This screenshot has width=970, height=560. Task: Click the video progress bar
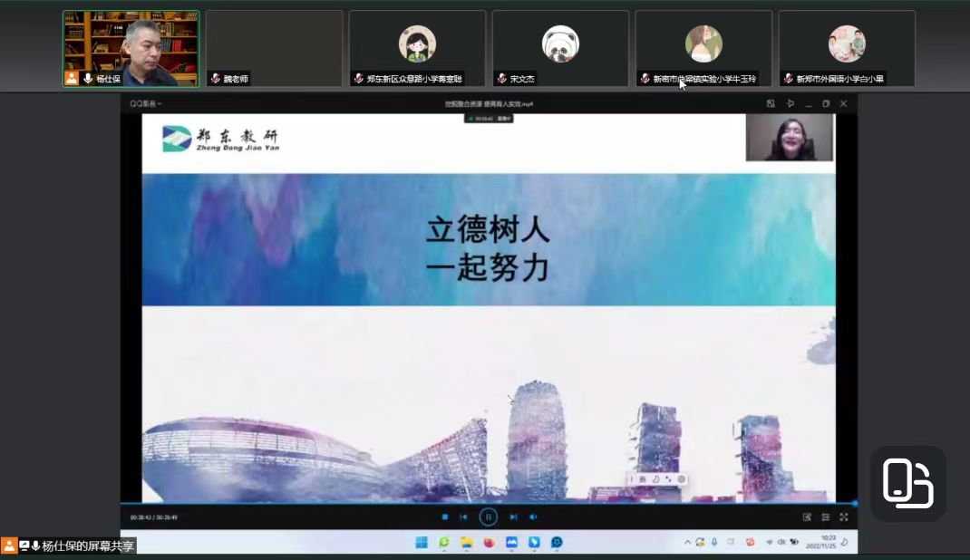pyautogui.click(x=489, y=503)
